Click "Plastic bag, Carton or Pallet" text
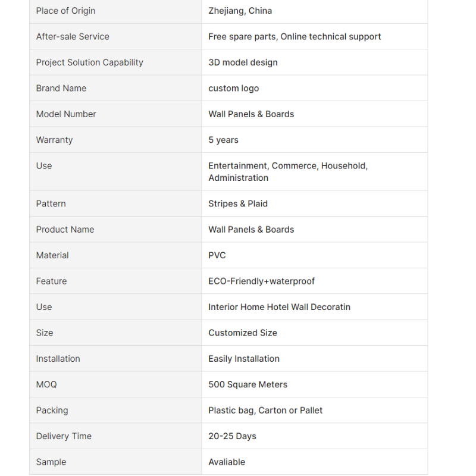The width and height of the screenshot is (476, 476). pyautogui.click(x=265, y=411)
